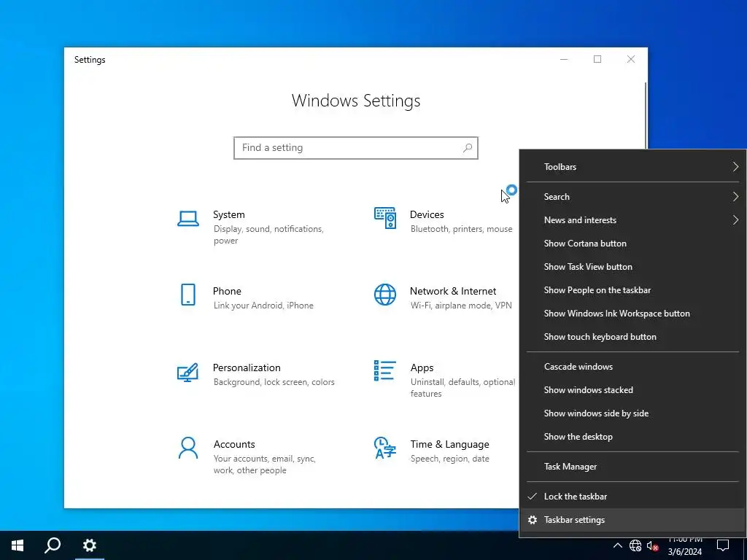Toggle Show Cortana button
Screen dimensions: 747x560
tap(632, 244)
